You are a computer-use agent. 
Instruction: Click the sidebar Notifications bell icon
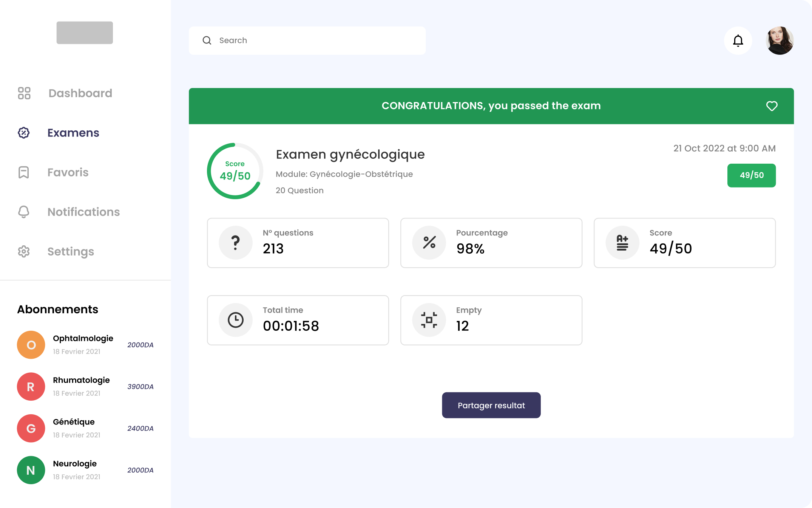click(24, 212)
